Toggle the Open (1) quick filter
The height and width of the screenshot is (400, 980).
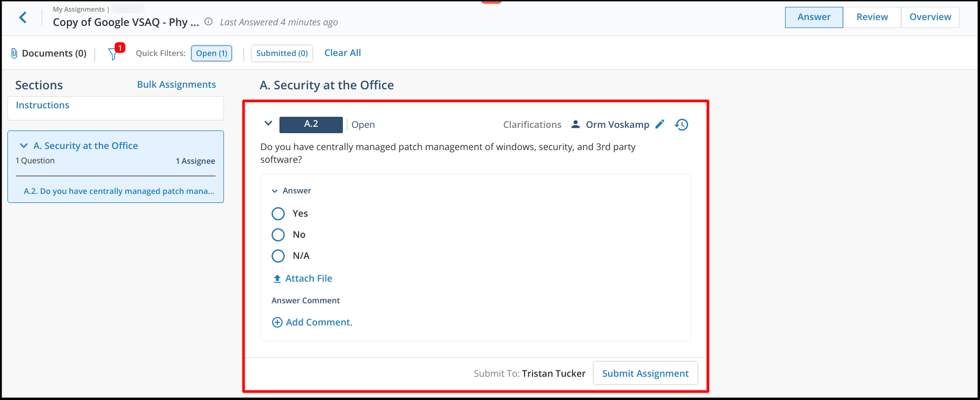coord(211,53)
